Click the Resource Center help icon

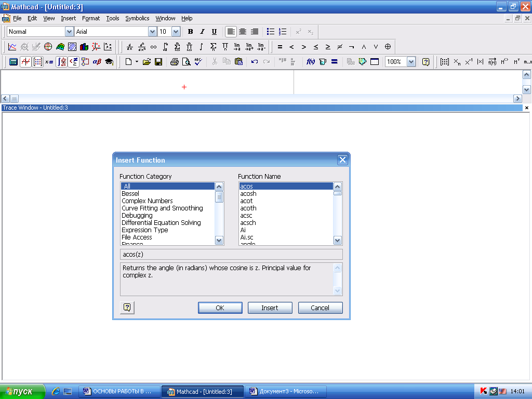pos(425,62)
